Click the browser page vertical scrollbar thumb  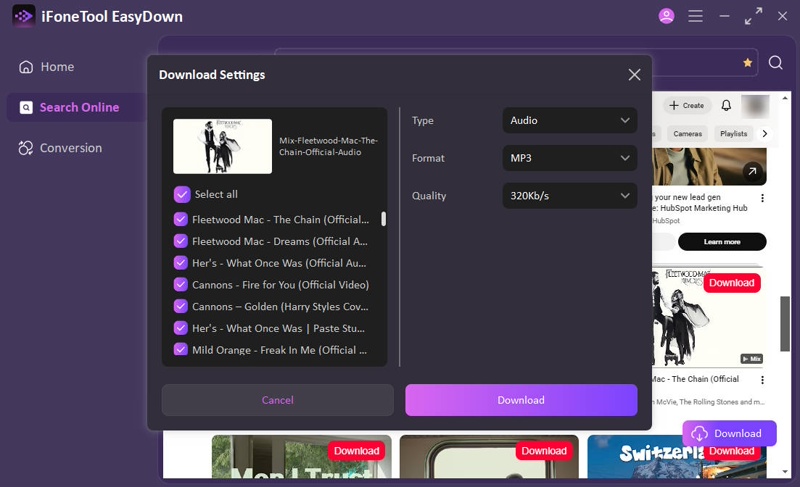tap(785, 324)
